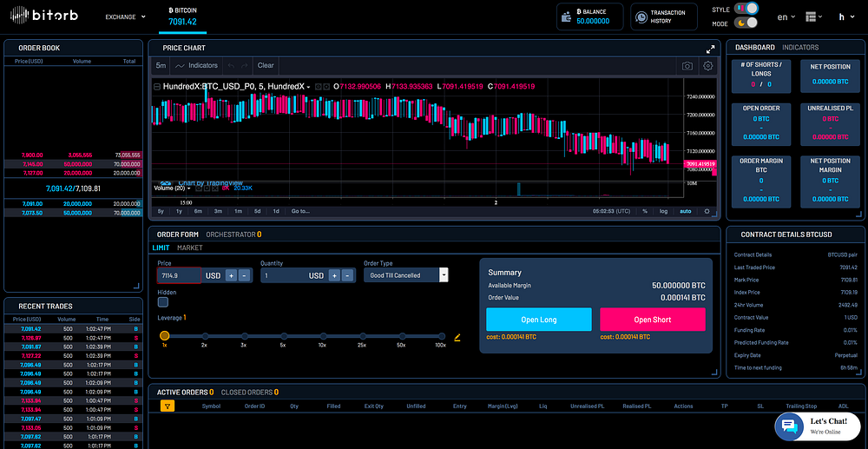Click the Open Short button

coord(653,320)
